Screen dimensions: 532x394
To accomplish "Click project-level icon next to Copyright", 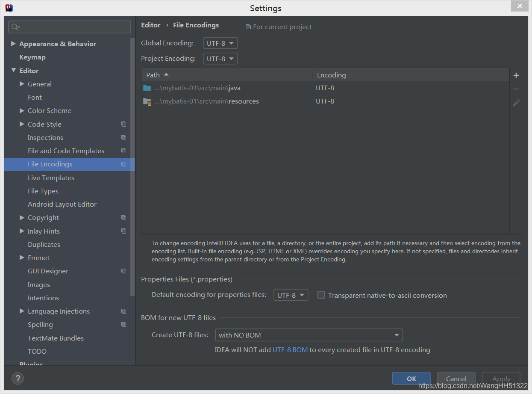I will [123, 217].
